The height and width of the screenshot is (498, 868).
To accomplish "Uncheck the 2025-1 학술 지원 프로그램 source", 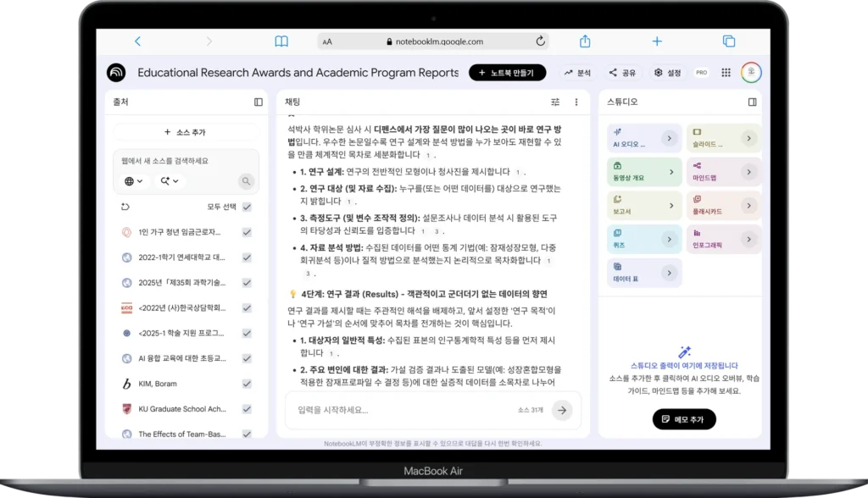I will coord(247,333).
